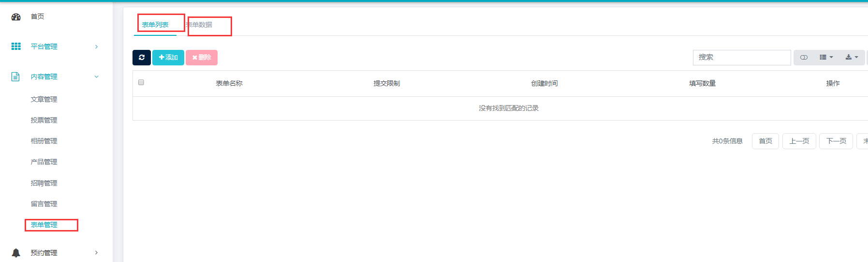Click into the 搜索 input field
Viewport: 868px width, 262px height.
click(x=741, y=58)
